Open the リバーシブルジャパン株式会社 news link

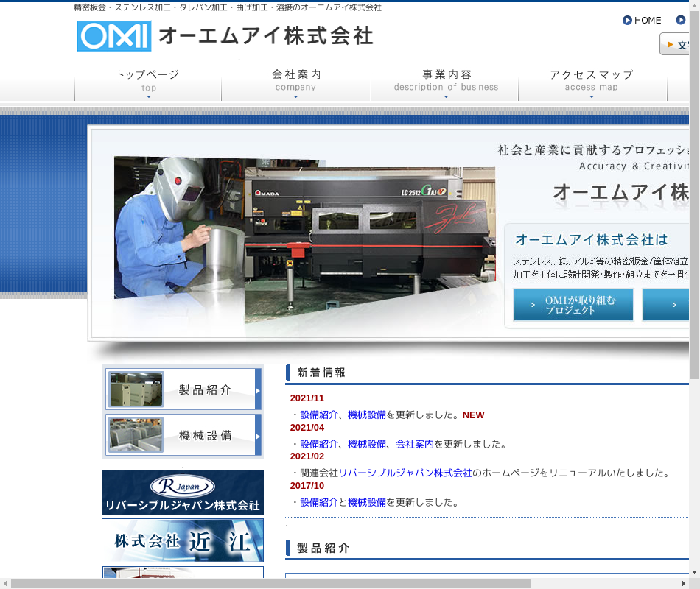[x=405, y=473]
